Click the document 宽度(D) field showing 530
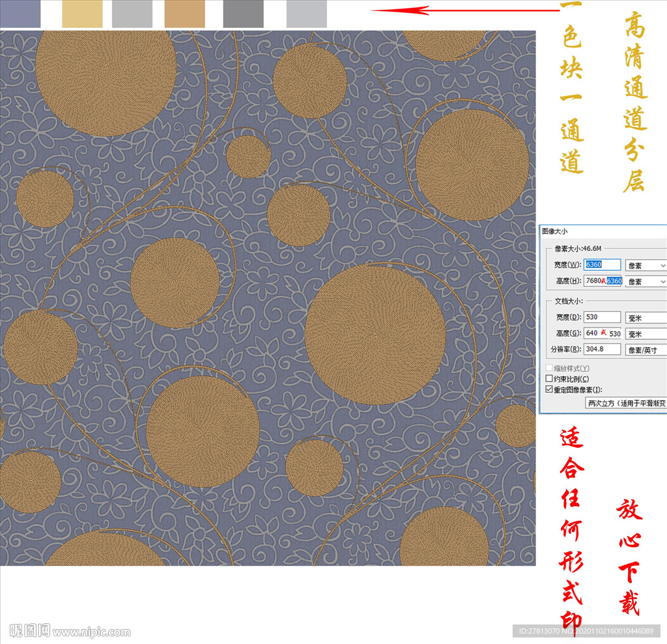667x644 pixels. pyautogui.click(x=602, y=317)
